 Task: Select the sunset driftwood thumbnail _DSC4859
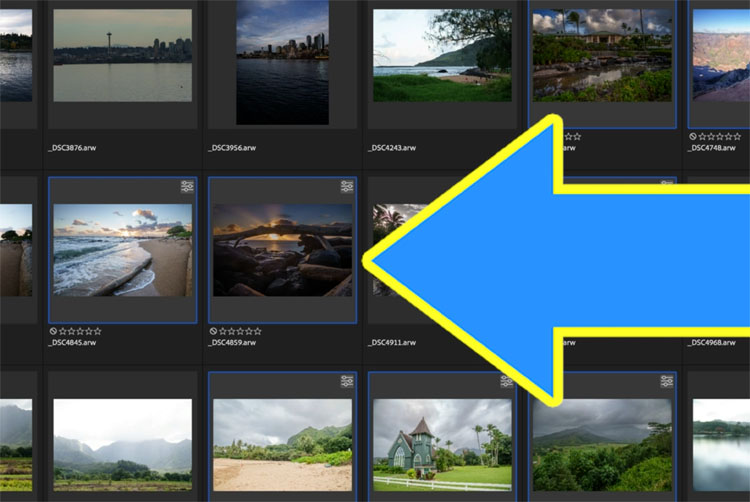pyautogui.click(x=282, y=250)
